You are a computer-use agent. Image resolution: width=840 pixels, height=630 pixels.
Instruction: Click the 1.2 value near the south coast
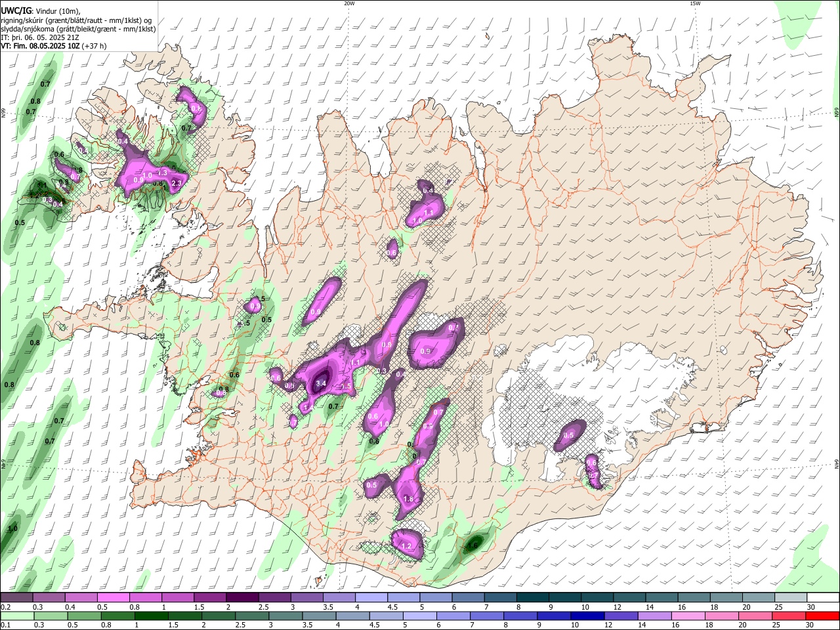pos(406,546)
